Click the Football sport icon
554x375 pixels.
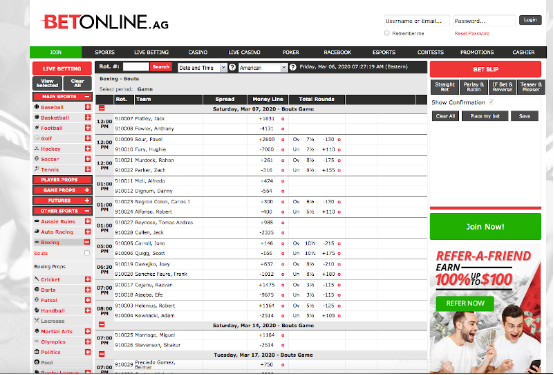pyautogui.click(x=36, y=128)
